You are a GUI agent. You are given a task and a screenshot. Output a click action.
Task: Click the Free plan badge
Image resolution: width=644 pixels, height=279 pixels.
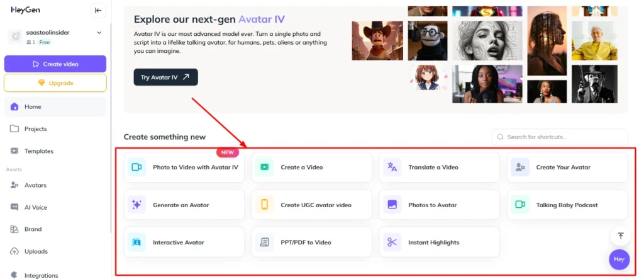click(x=45, y=42)
